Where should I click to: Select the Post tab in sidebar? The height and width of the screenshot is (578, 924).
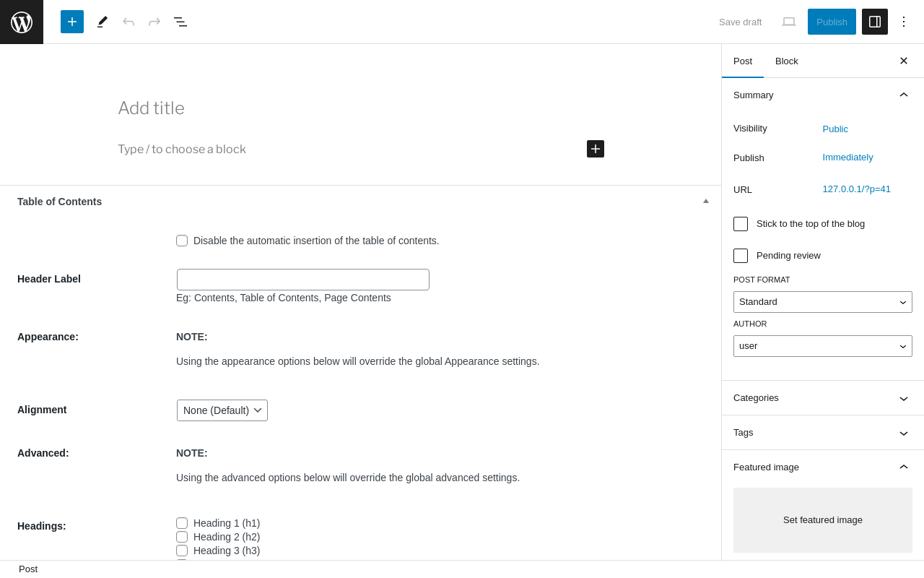743,61
